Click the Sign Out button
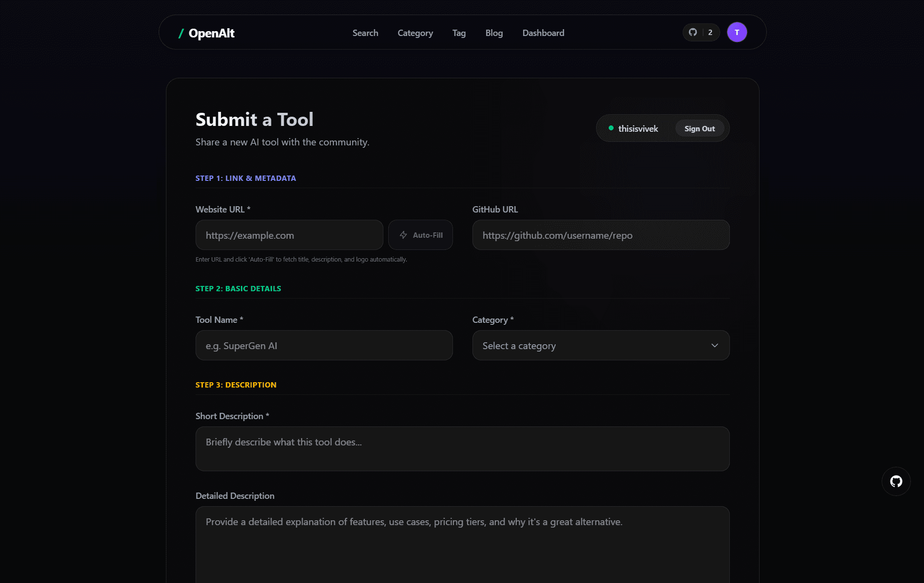The width and height of the screenshot is (924, 583). 699,128
